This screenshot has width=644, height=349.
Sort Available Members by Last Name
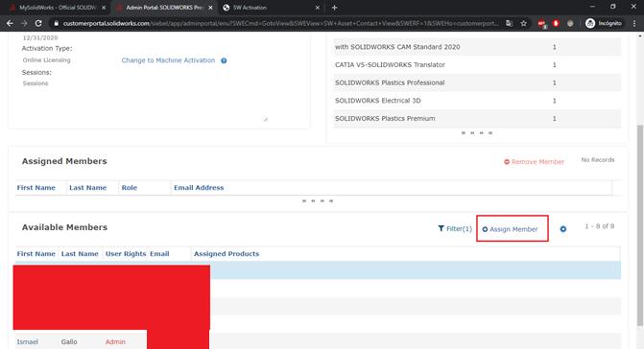point(80,253)
